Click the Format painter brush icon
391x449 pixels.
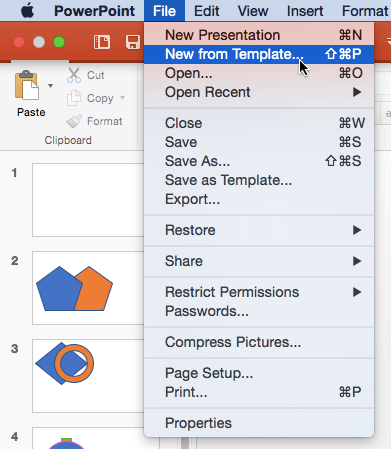point(74,121)
